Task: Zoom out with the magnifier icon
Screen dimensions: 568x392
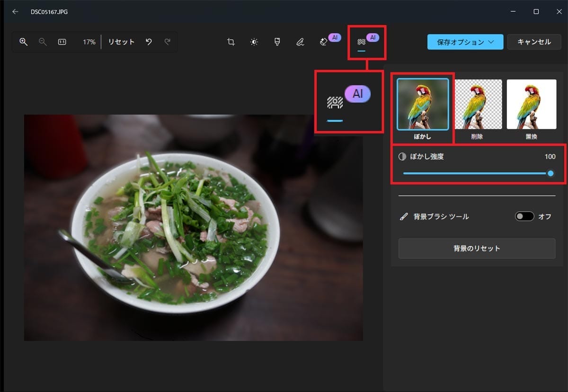Action: pyautogui.click(x=43, y=42)
